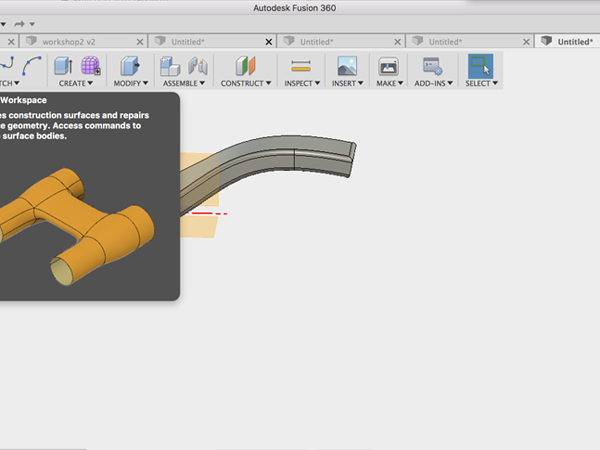Click the Press Pull icon in Modify
The image size is (600, 450).
pyautogui.click(x=130, y=65)
